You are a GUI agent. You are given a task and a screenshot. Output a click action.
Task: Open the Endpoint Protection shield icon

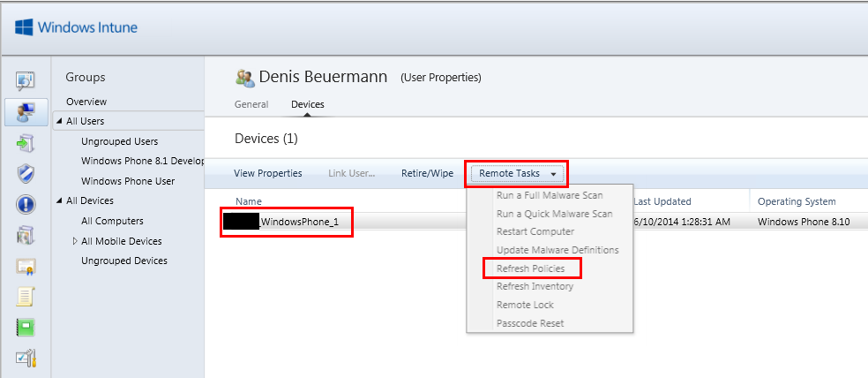25,174
